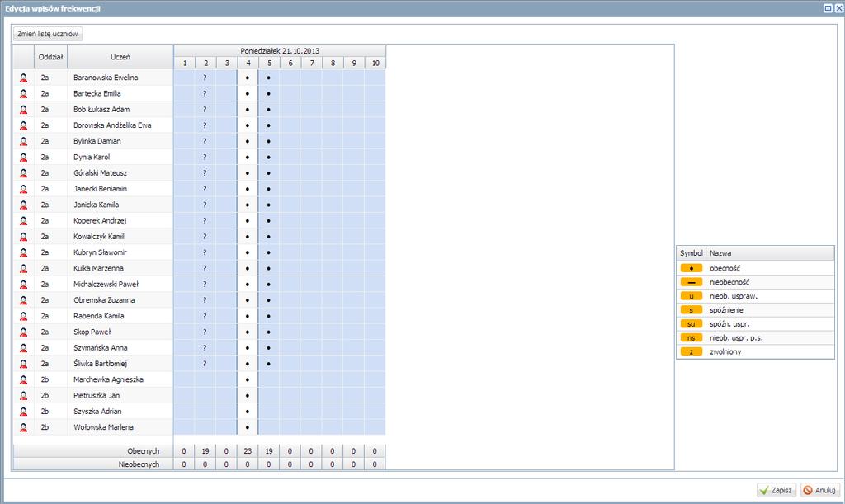The image size is (845, 504).
Task: Click student icon beside Bartecka Emilia
Action: point(23,94)
